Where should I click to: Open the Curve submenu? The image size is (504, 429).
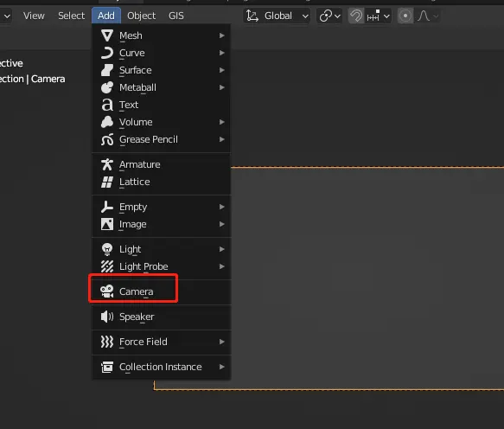tap(162, 53)
